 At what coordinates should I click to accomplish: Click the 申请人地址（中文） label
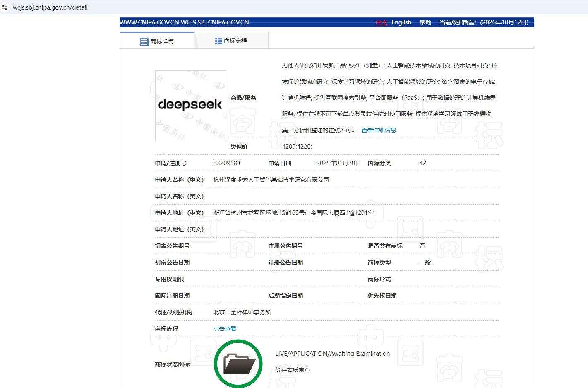(x=179, y=213)
